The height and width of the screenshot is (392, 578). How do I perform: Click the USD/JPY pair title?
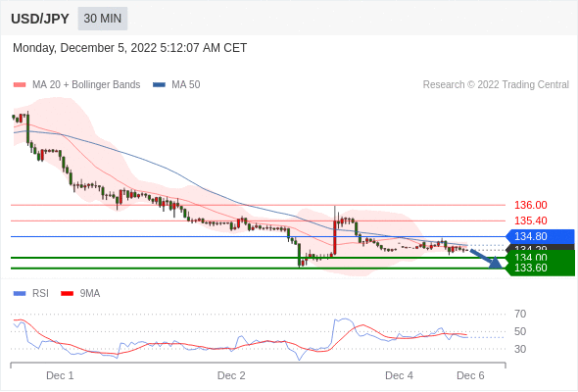click(x=40, y=19)
